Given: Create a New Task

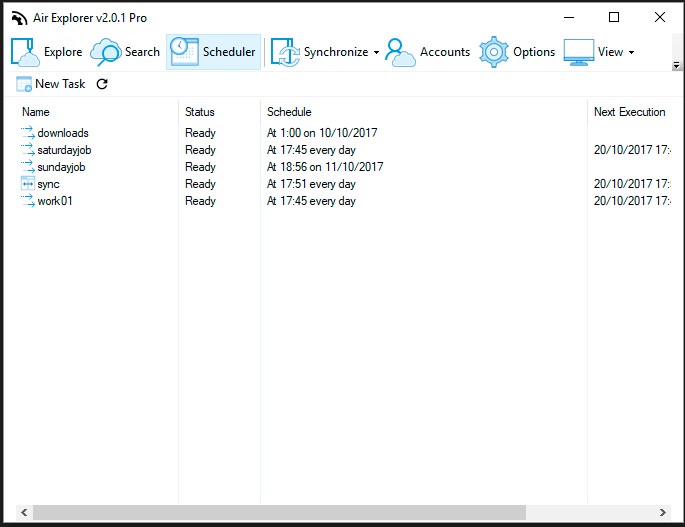Looking at the screenshot, I should [52, 84].
